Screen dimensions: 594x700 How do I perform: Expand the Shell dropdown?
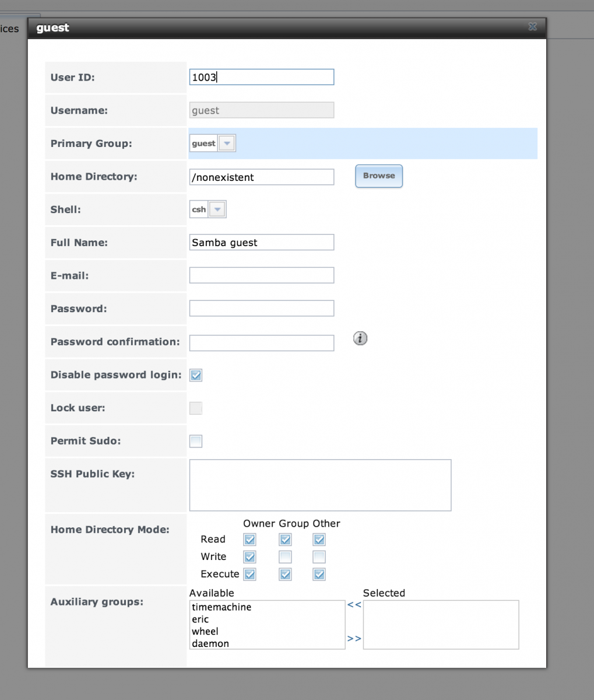click(217, 209)
